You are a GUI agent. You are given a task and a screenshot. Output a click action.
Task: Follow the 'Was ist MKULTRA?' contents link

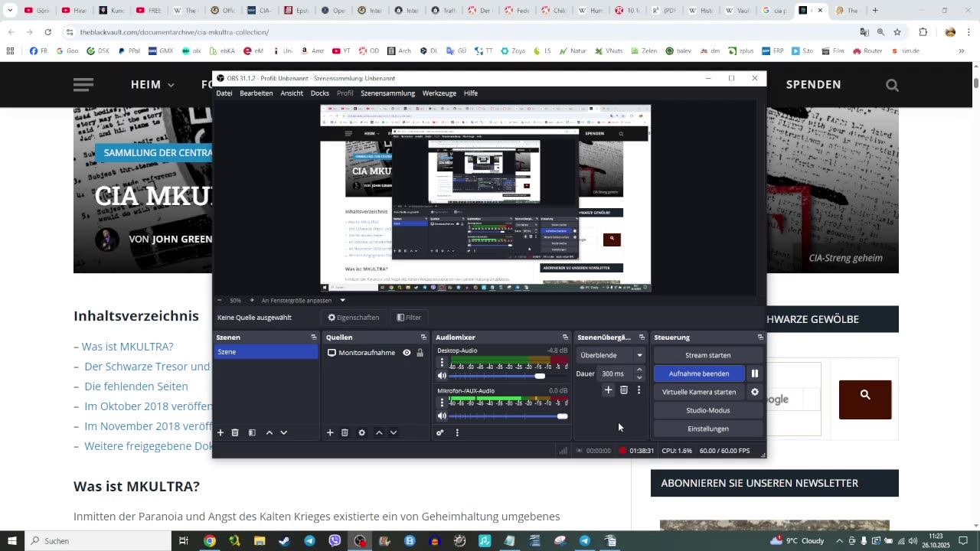pos(128,347)
